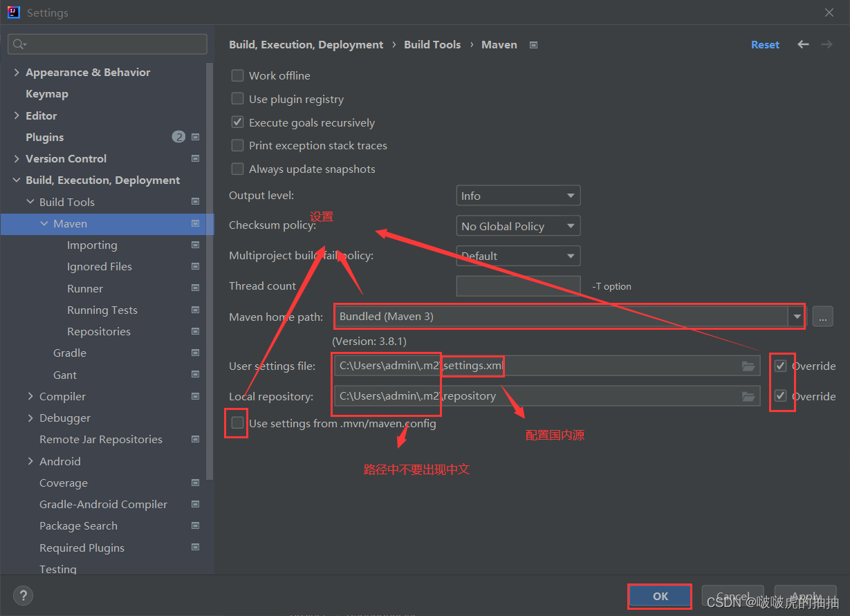The height and width of the screenshot is (616, 850).
Task: Enable Print exception stack traces
Action: (x=237, y=145)
